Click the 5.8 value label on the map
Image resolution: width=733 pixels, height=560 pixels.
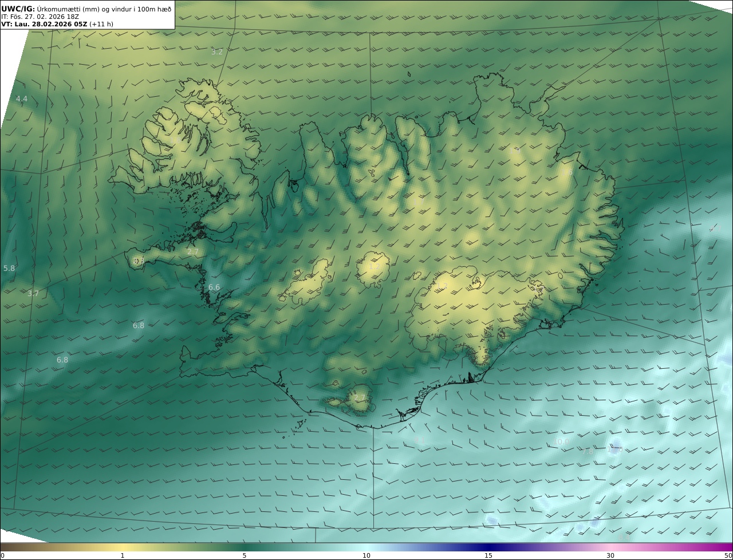point(9,268)
